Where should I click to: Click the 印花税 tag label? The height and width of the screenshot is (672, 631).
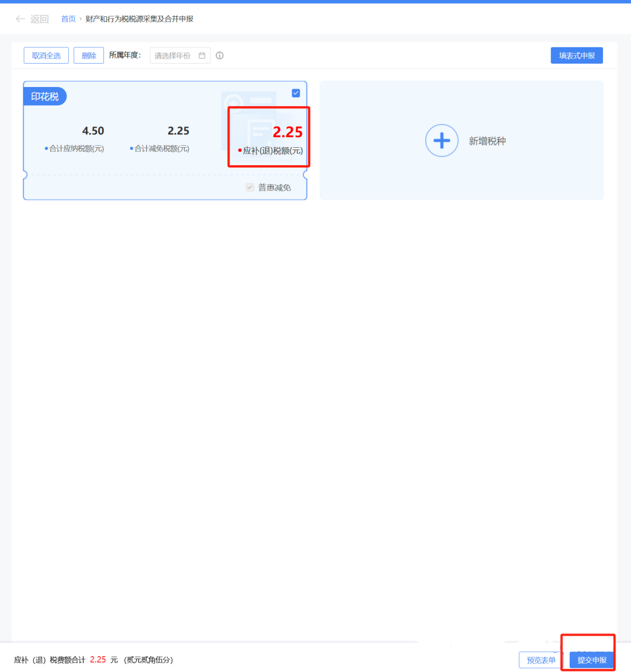click(x=45, y=96)
